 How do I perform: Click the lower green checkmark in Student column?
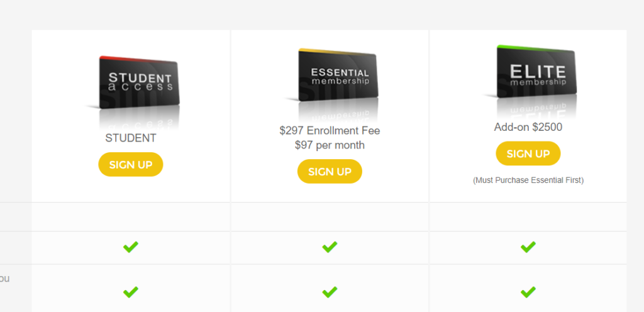[x=131, y=292]
